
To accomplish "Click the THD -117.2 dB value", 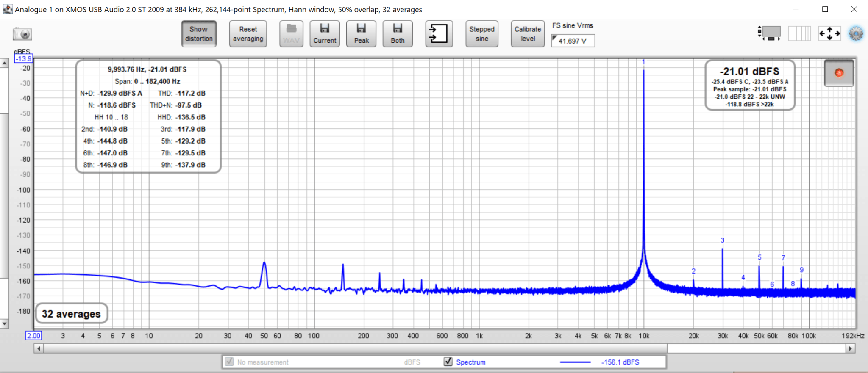I will coord(190,93).
